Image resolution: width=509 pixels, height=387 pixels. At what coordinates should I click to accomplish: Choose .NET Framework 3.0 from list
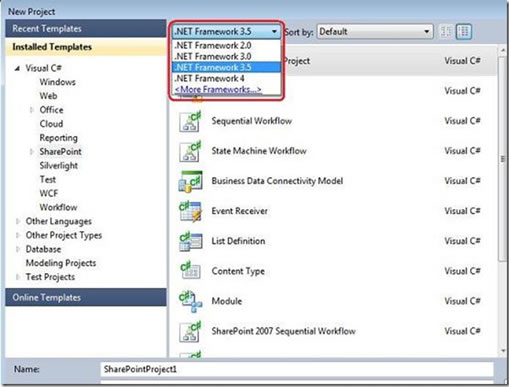click(226, 56)
